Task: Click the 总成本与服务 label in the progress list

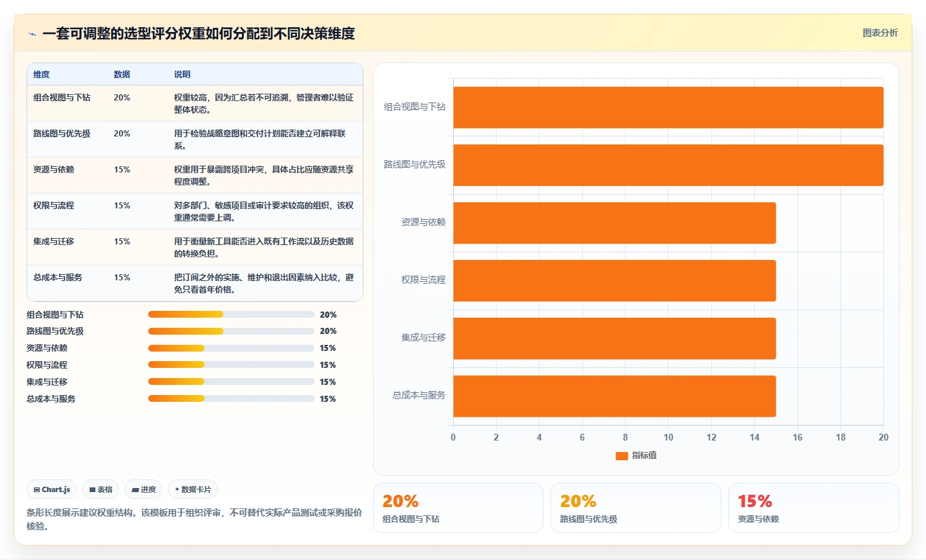Action: point(51,399)
